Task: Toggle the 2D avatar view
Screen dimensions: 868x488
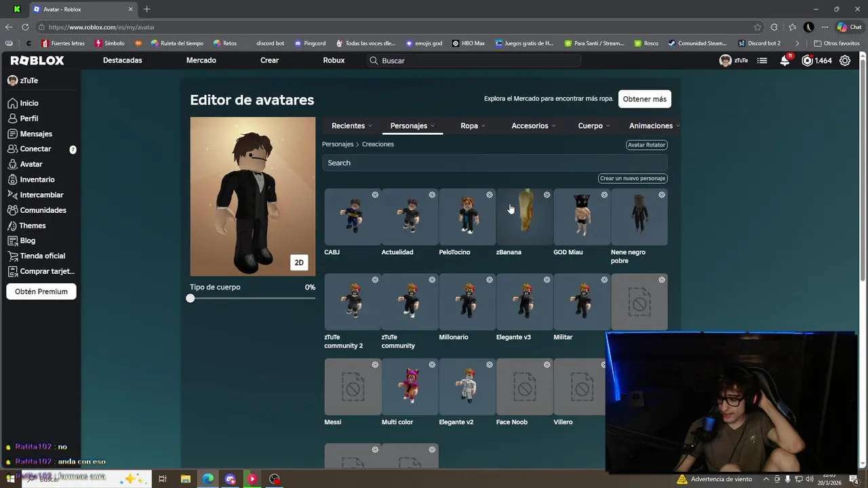Action: 299,262
